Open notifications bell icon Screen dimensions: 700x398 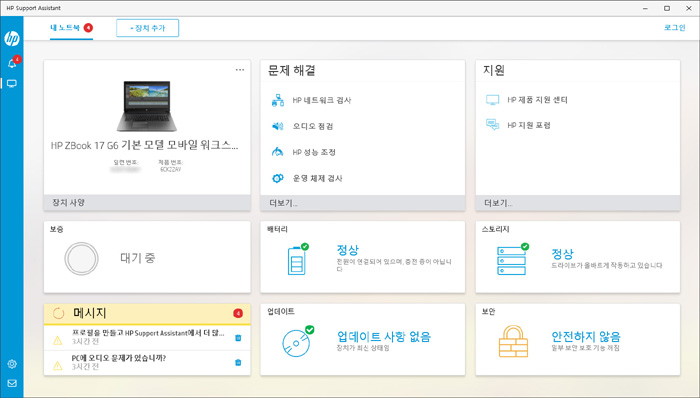pyautogui.click(x=12, y=63)
